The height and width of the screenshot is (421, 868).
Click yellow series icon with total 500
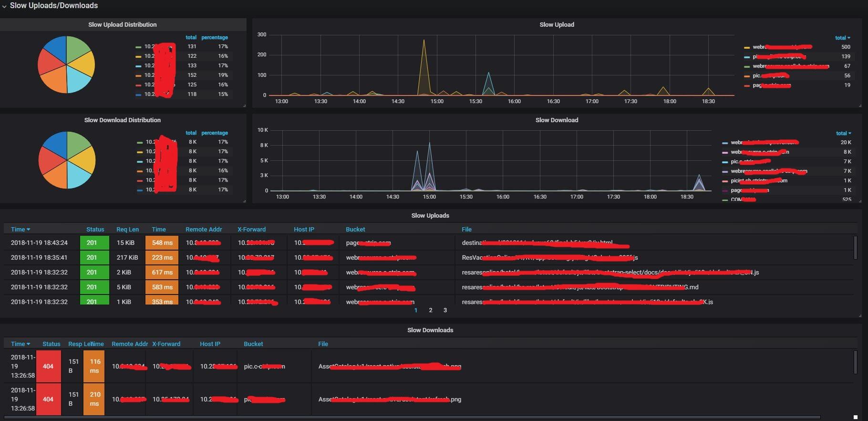[746, 47]
